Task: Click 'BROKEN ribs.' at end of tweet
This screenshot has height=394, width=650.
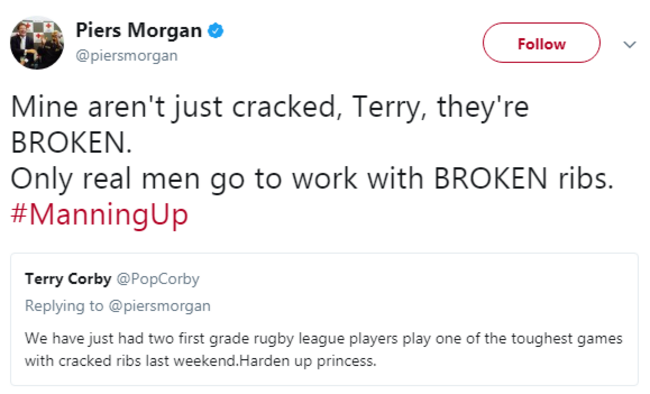Action: click(x=524, y=178)
